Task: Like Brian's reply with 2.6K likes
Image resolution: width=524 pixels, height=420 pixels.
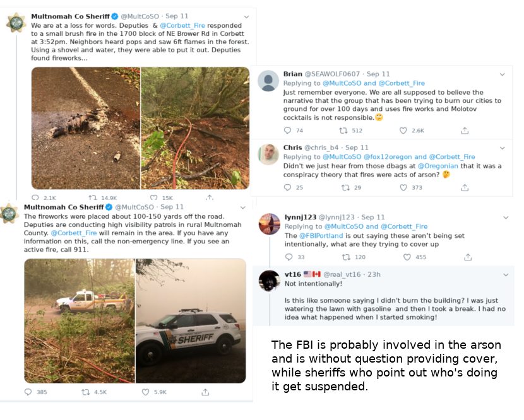Action: [x=403, y=131]
